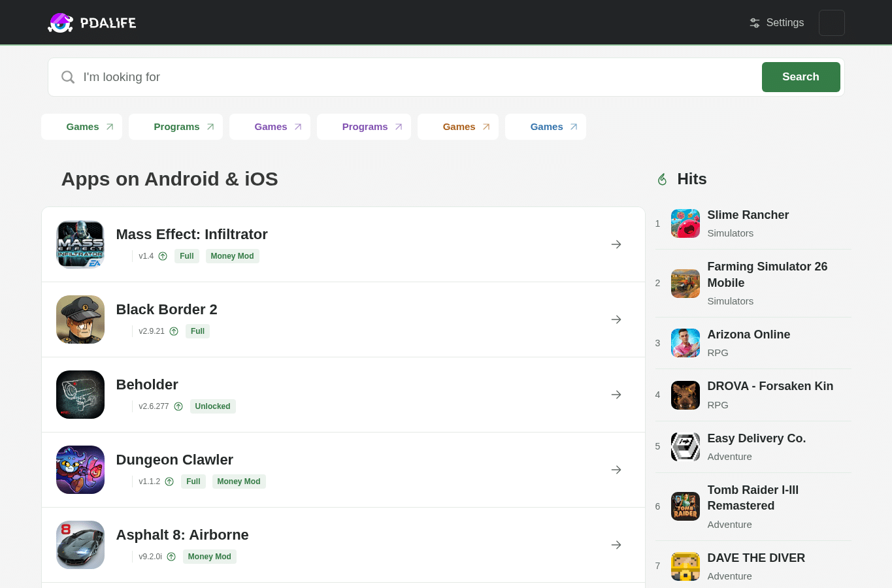
Task: Click the Tomb Raider I-III Remastered icon
Action: pos(686,506)
